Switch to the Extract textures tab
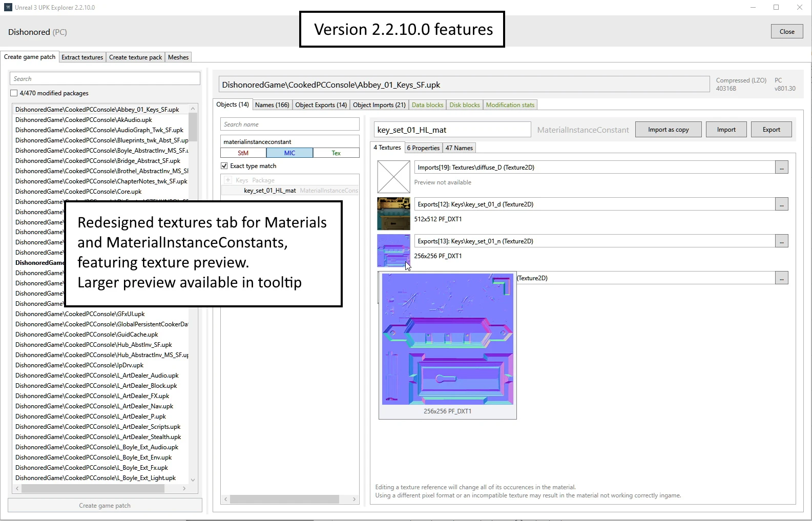 [x=82, y=57]
